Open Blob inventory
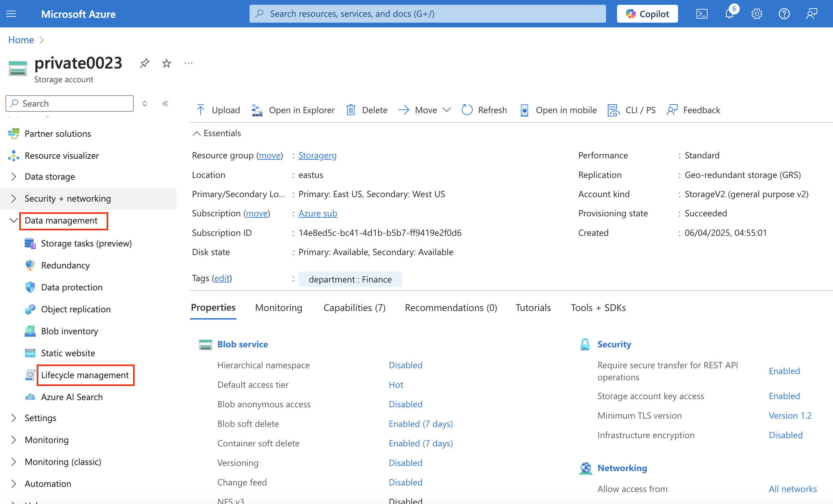This screenshot has width=833, height=504. coord(70,331)
